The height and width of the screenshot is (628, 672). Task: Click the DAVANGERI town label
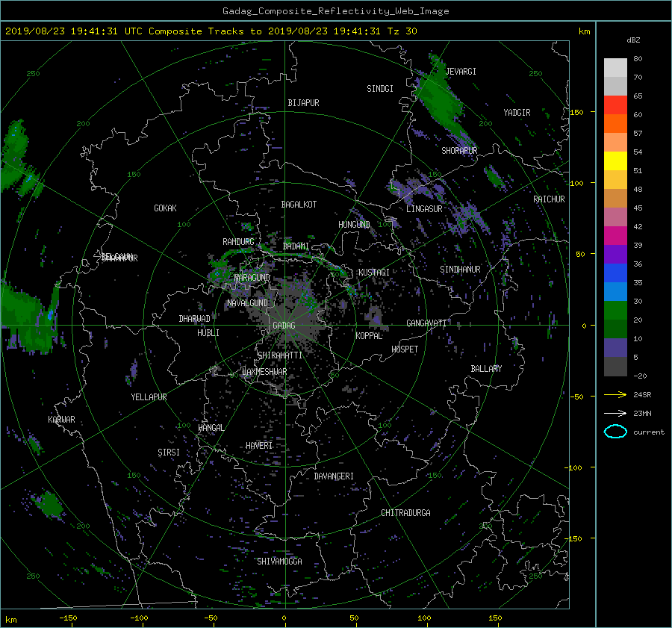[x=334, y=476]
